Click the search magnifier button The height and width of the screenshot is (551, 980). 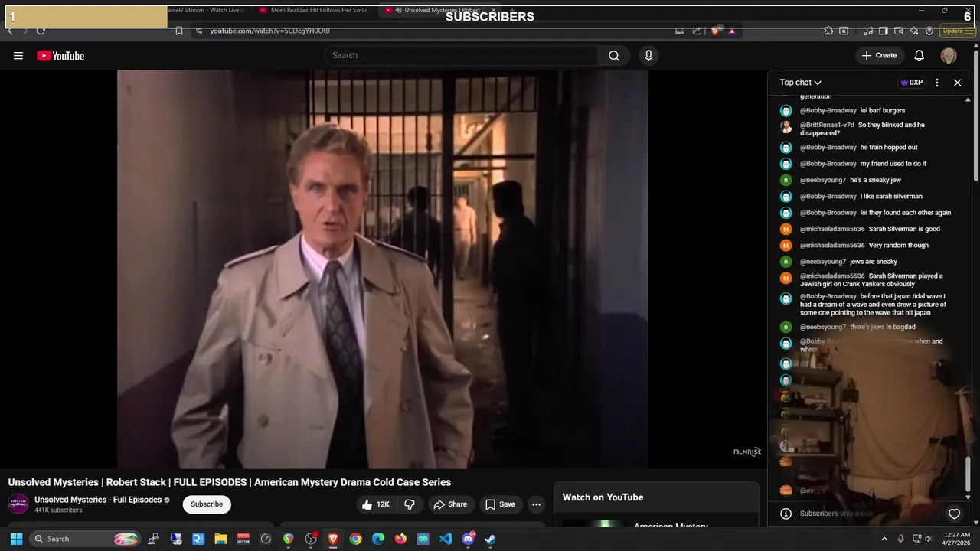coord(614,55)
